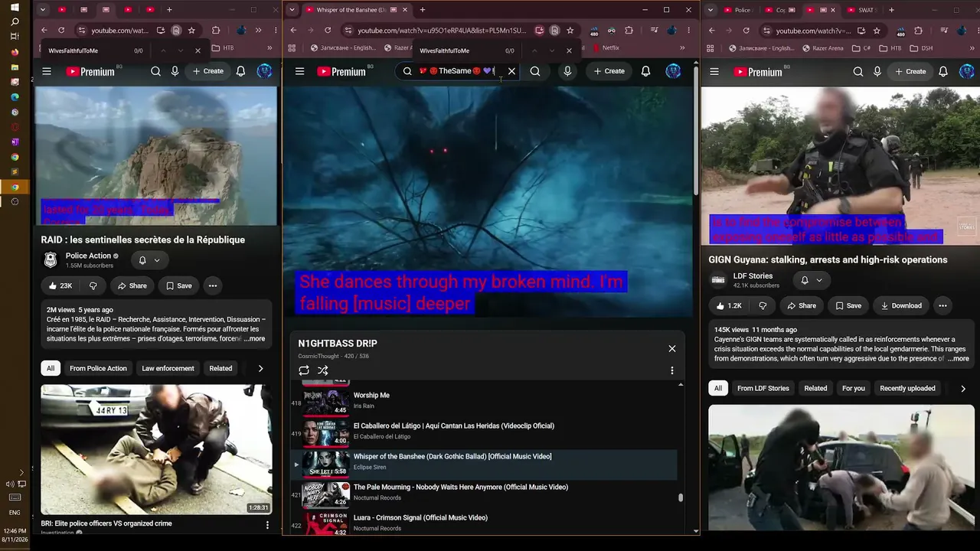Select 'Related' chip in left window
The height and width of the screenshot is (551, 980).
[220, 368]
